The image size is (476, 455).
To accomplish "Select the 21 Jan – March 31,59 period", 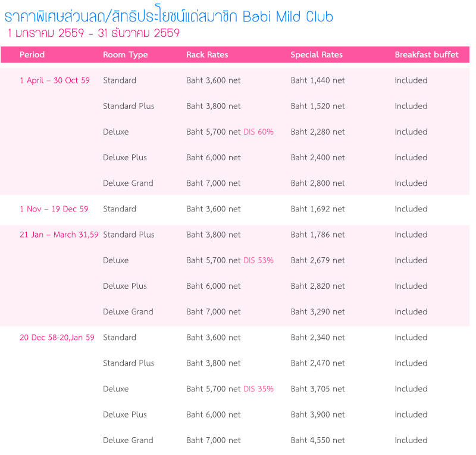I will tap(59, 235).
